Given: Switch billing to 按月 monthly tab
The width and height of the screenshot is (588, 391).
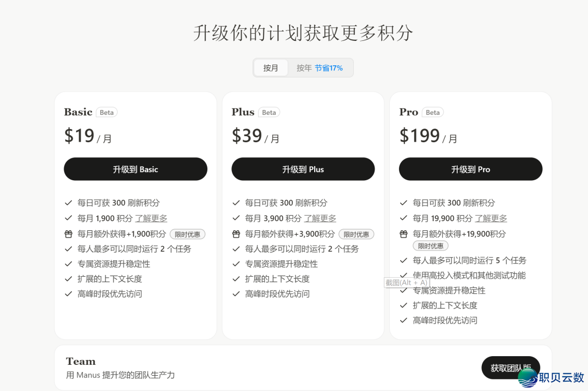Looking at the screenshot, I should [271, 68].
